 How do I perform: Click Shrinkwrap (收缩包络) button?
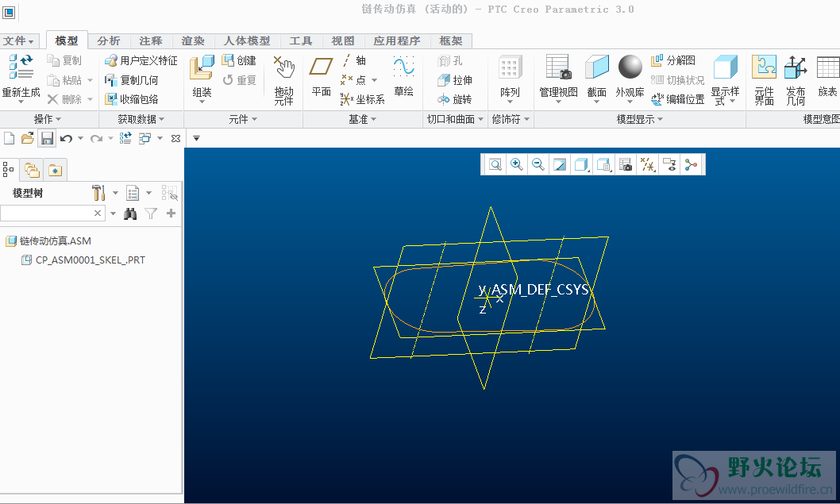click(x=131, y=99)
